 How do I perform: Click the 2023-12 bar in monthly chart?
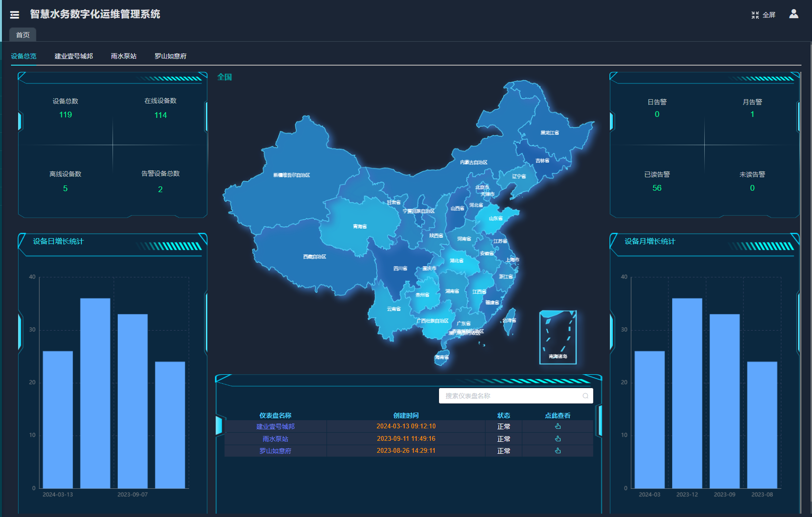(687, 393)
